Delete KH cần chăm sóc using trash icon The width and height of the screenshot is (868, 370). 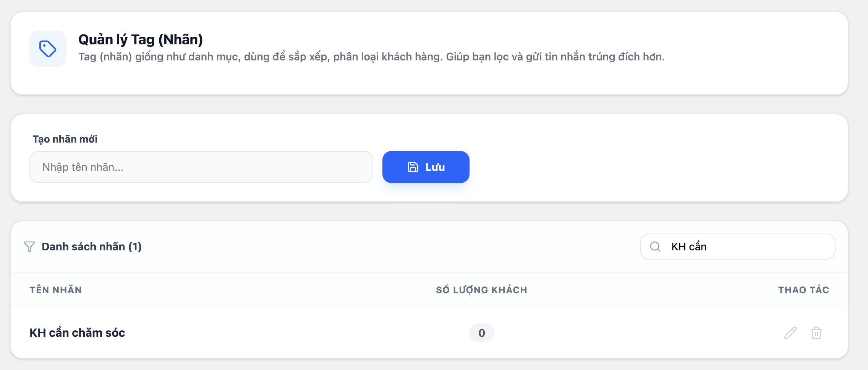coord(816,333)
